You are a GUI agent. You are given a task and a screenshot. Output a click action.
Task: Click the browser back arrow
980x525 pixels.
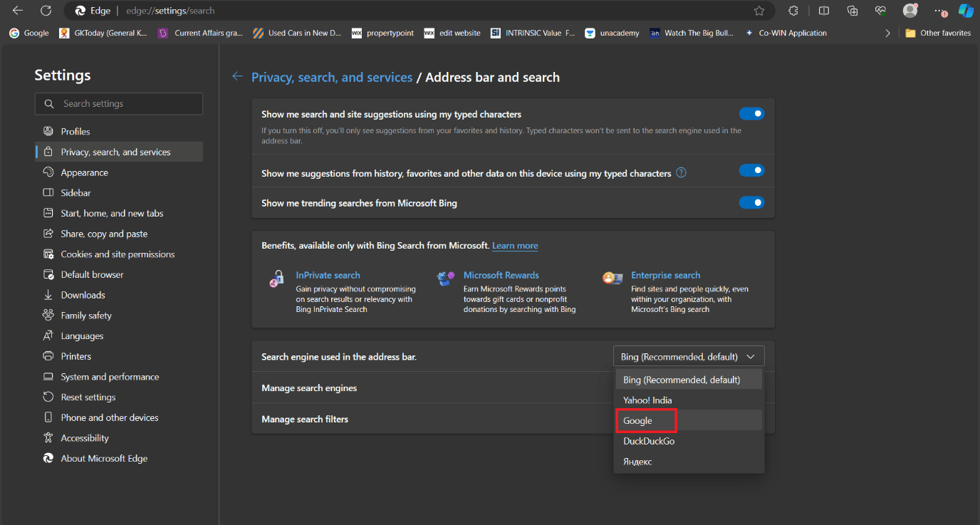18,11
